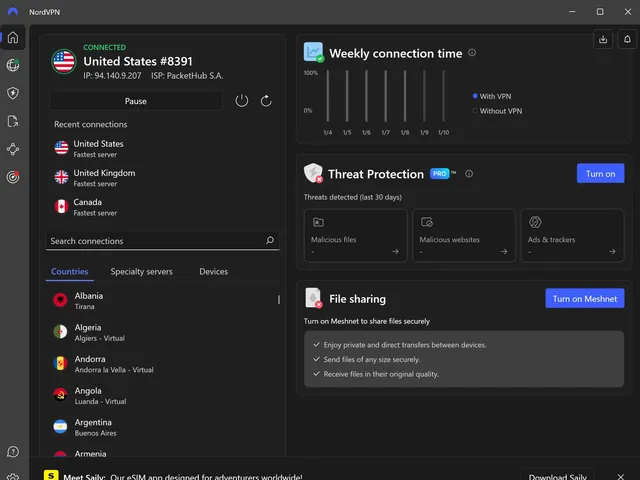Open the Meshnet sidebar icon
640x480 pixels.
coord(13,149)
